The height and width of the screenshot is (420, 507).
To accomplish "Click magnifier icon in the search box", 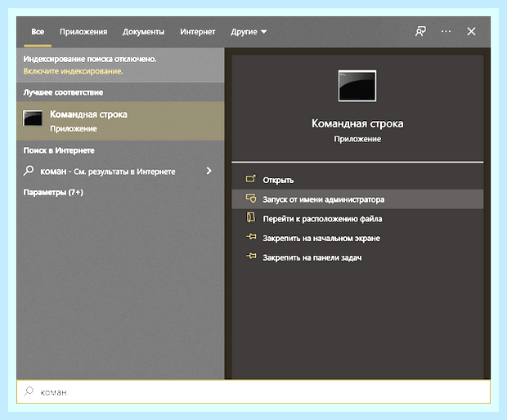I will tap(29, 391).
